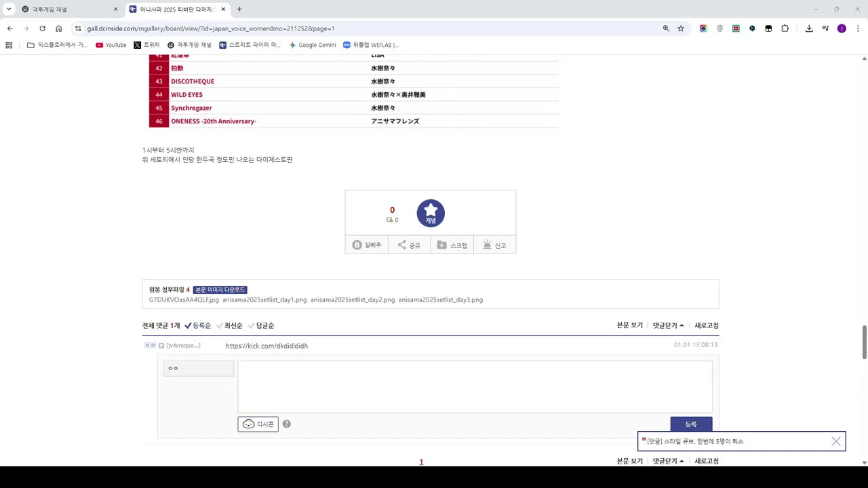The image size is (868, 488).
Task: Open the zoom magnifier icon
Action: point(666,28)
